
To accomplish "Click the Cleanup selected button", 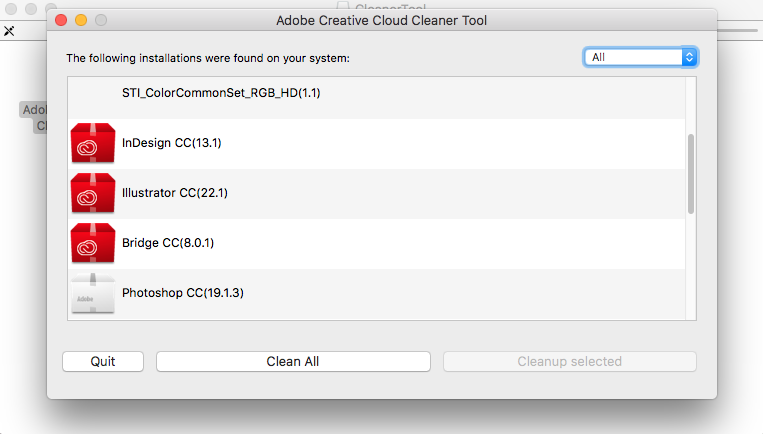I will (569, 361).
